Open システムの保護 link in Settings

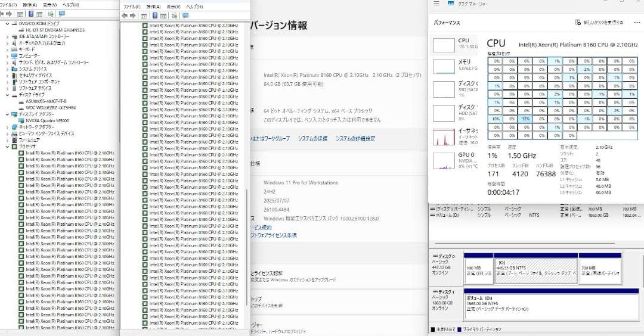click(312, 139)
